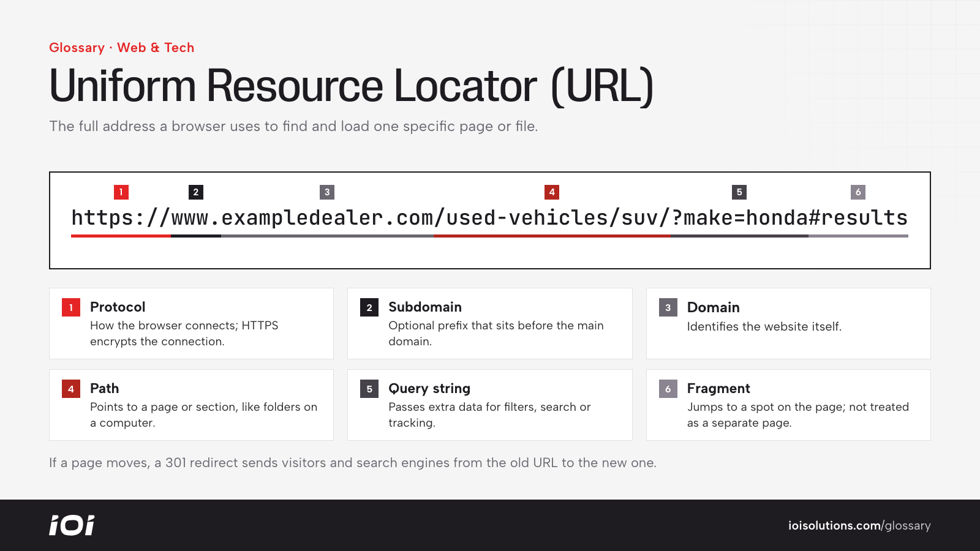Viewport: 980px width, 551px height.
Task: Select the 'Protocol' card heading
Action: pos(118,307)
